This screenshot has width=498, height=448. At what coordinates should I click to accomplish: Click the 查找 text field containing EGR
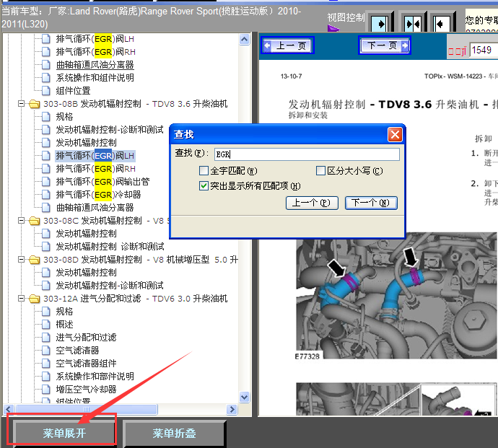[x=307, y=154]
